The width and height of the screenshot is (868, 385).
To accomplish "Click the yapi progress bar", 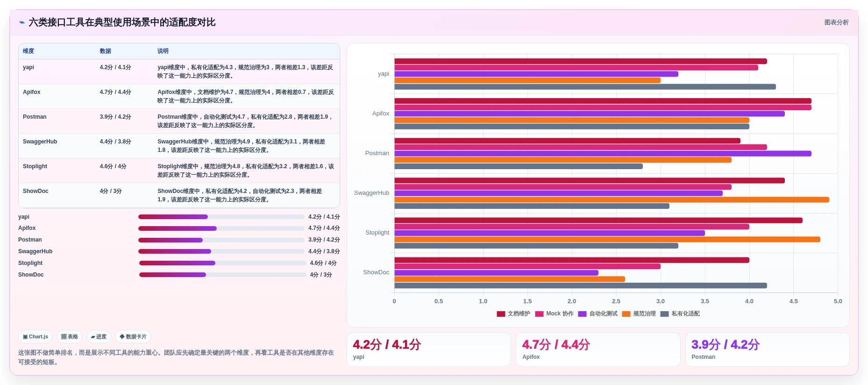I will click(x=221, y=217).
